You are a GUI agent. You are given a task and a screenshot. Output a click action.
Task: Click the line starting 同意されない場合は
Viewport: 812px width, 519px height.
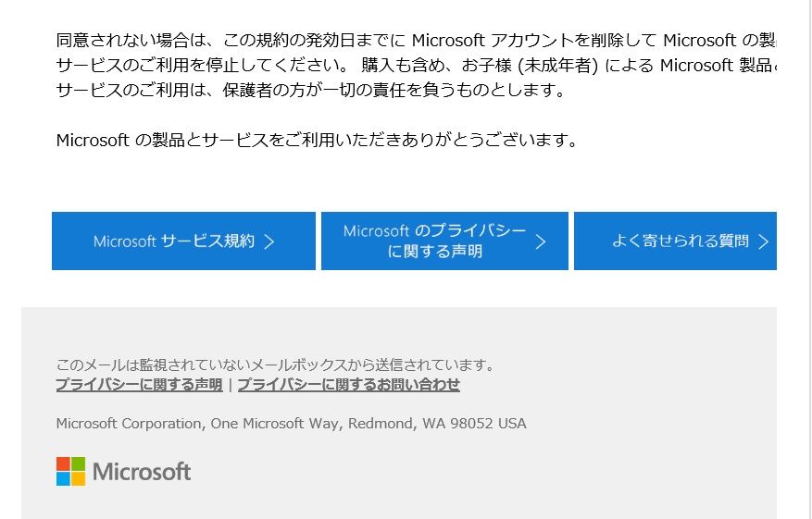[x=416, y=40]
